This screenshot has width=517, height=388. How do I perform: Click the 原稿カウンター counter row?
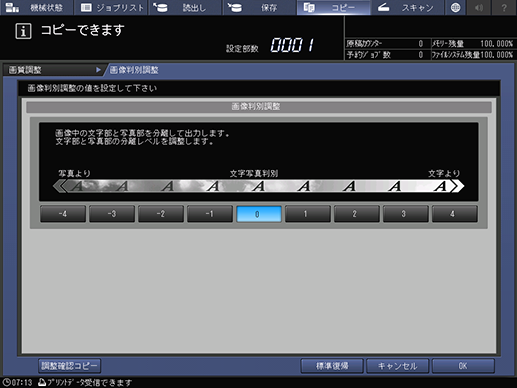coord(387,43)
